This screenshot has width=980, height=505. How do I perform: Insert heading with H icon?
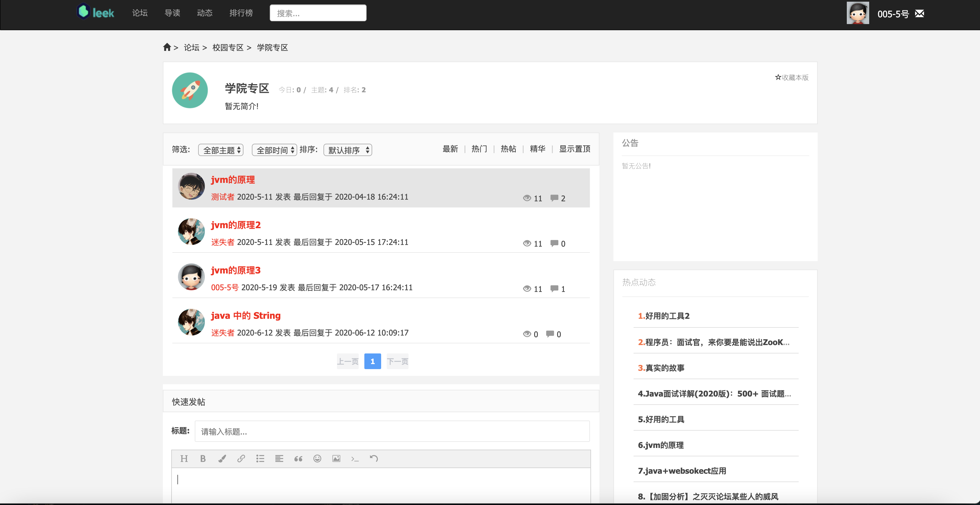pyautogui.click(x=184, y=459)
